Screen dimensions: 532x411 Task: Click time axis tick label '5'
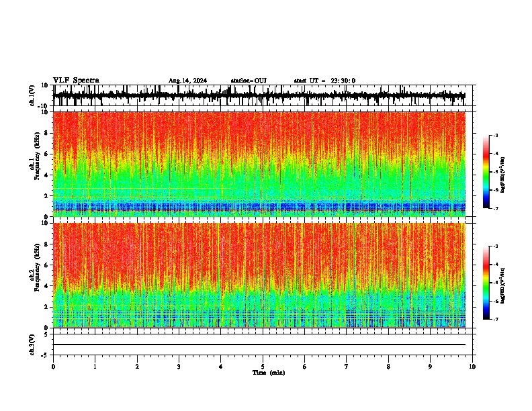(263, 367)
